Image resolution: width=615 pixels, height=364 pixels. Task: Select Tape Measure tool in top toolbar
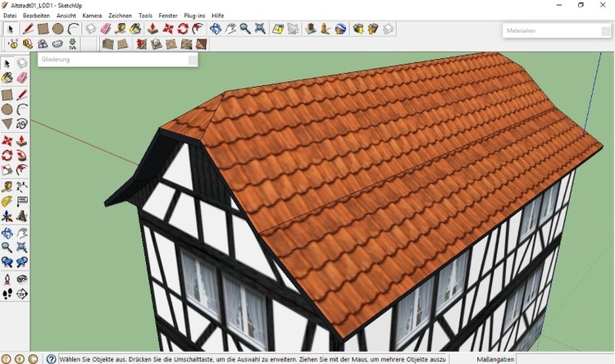click(x=121, y=29)
